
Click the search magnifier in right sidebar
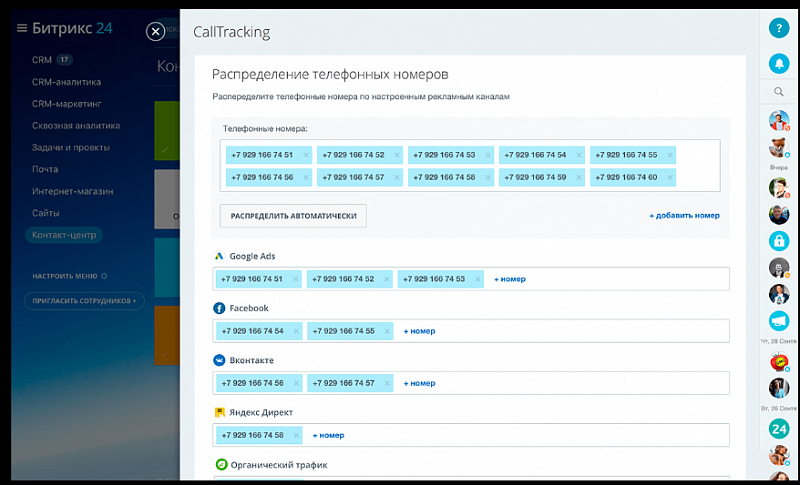pyautogui.click(x=779, y=92)
